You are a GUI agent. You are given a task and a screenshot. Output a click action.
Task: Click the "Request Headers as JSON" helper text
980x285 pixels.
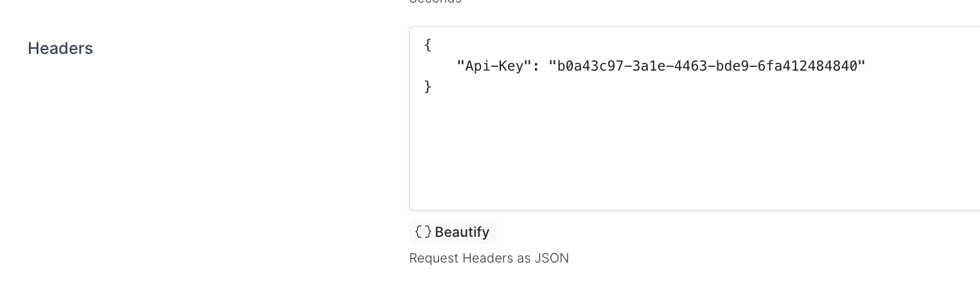489,258
